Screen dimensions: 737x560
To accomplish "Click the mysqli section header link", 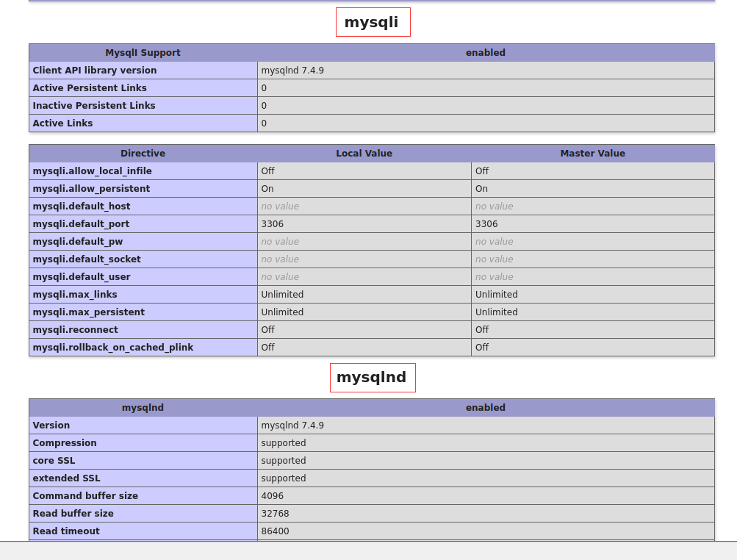I will pos(373,22).
